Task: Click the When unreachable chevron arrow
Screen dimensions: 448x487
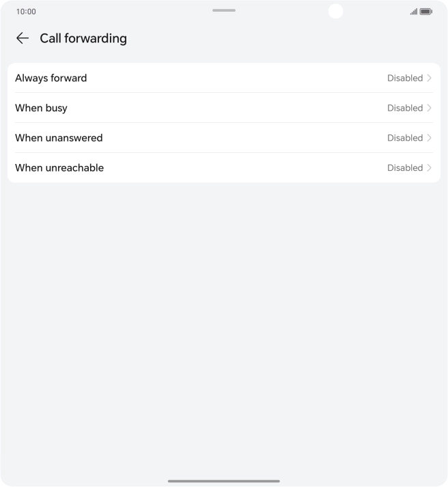Action: tap(430, 168)
